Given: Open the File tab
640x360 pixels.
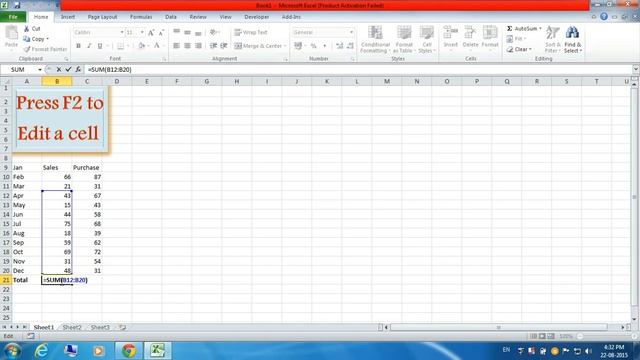Looking at the screenshot, I should tap(13, 17).
